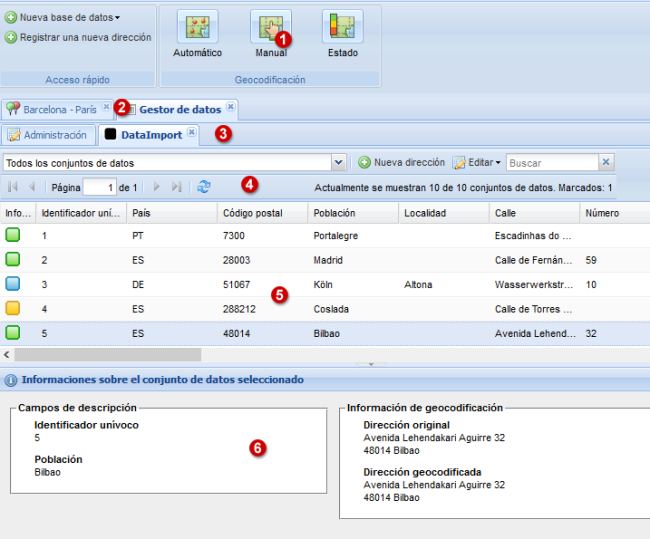Screen dimensions: 650x539
Task: Close the Barcelona - París tab
Action: [x=106, y=107]
